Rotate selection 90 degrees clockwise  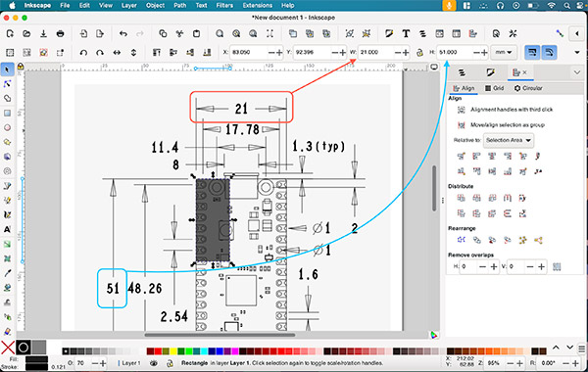click(x=100, y=53)
